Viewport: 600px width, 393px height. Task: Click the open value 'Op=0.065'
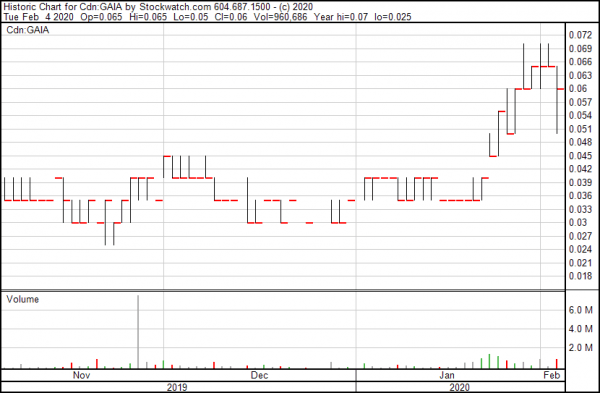coord(101,17)
